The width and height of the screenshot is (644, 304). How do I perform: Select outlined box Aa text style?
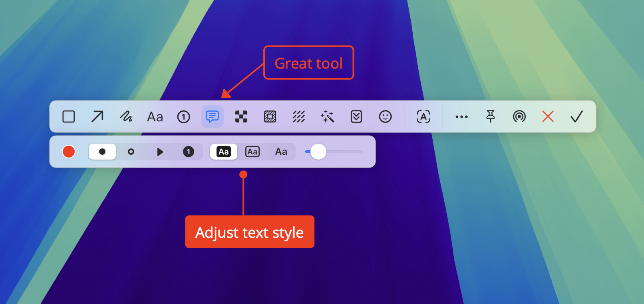[x=252, y=152]
